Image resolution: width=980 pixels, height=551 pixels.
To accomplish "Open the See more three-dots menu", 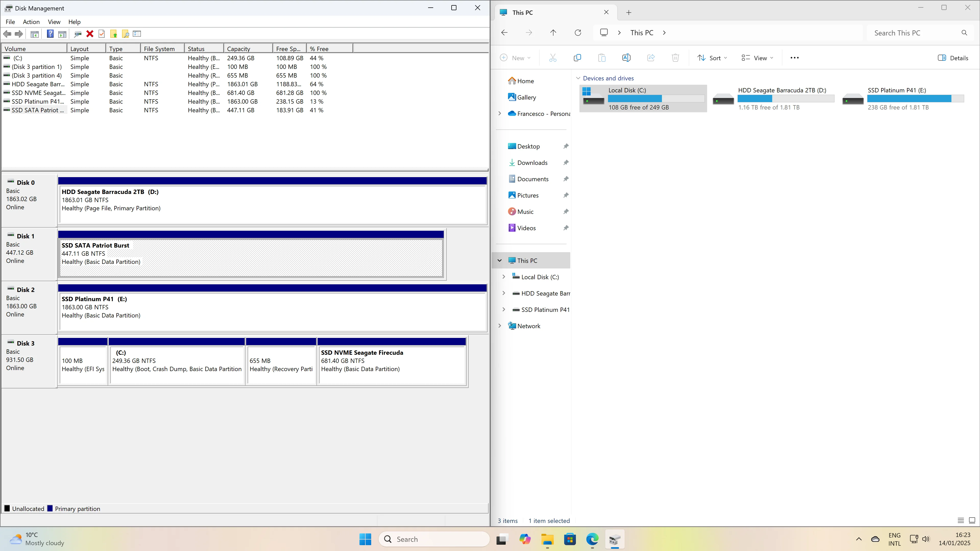I will (x=795, y=58).
